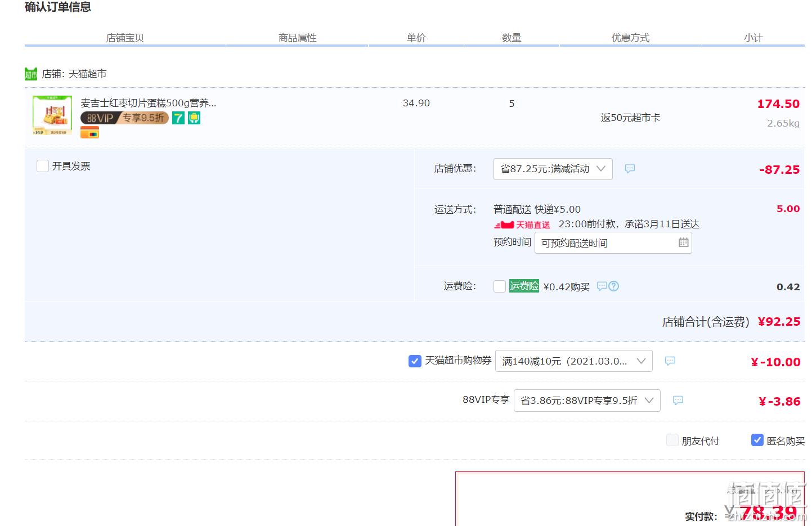Open message bubble beside 天猫超市购物券 dropdown
The height and width of the screenshot is (526, 812).
coord(670,361)
